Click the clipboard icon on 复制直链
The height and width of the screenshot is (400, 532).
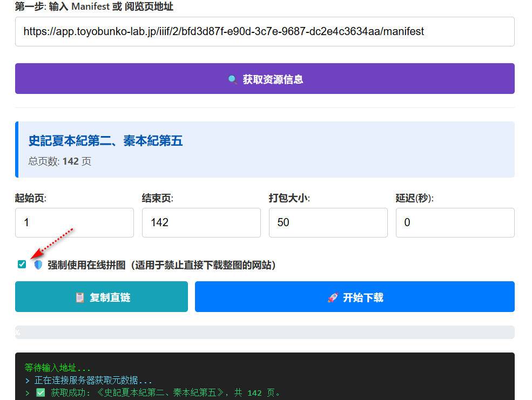coord(80,297)
